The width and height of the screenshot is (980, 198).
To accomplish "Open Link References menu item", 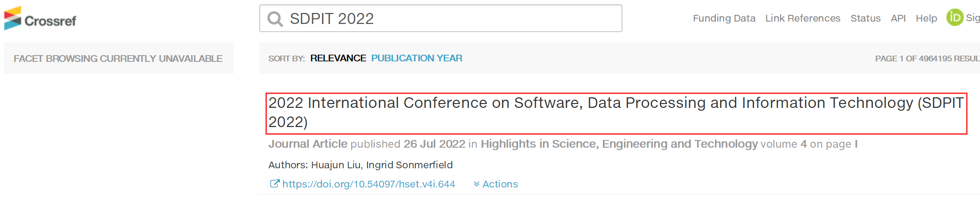I will coord(803,18).
